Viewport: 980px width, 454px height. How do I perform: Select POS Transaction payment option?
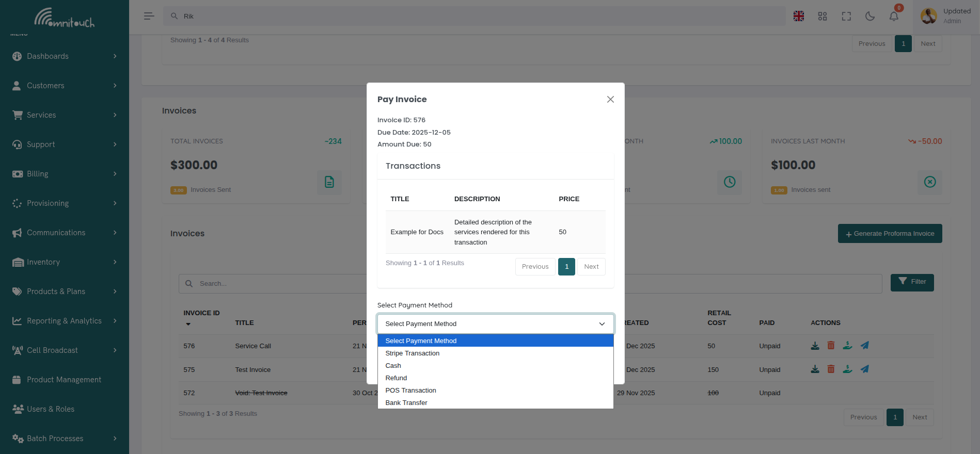point(410,391)
